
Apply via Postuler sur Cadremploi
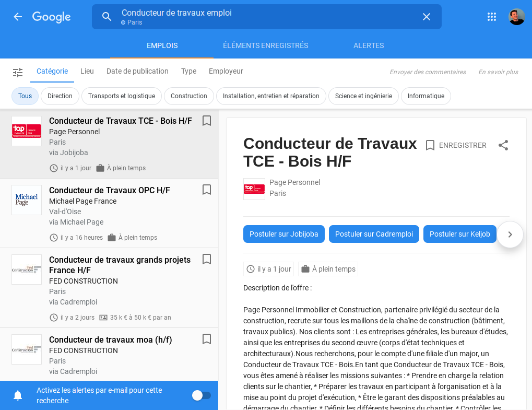point(374,234)
